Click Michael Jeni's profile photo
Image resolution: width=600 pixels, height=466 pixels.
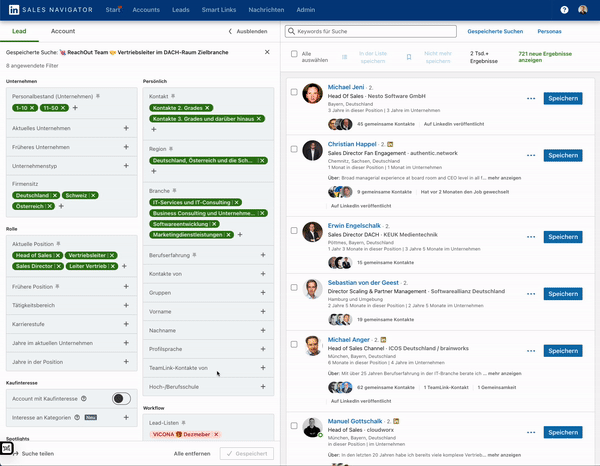pos(312,93)
